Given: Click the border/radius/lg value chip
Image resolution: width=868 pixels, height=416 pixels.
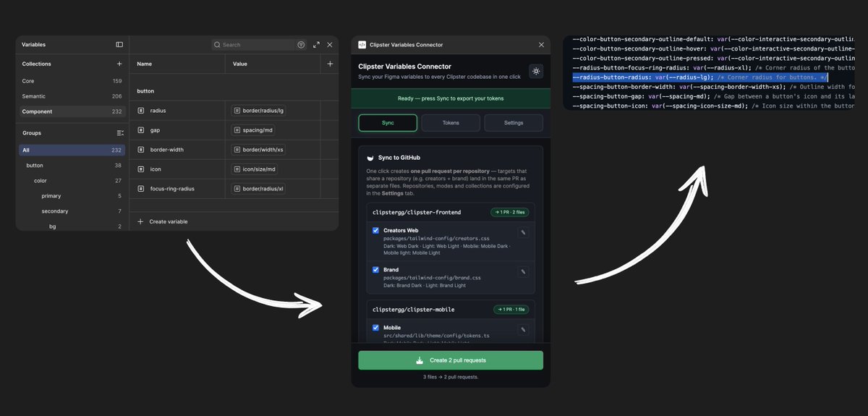Looking at the screenshot, I should [x=259, y=111].
